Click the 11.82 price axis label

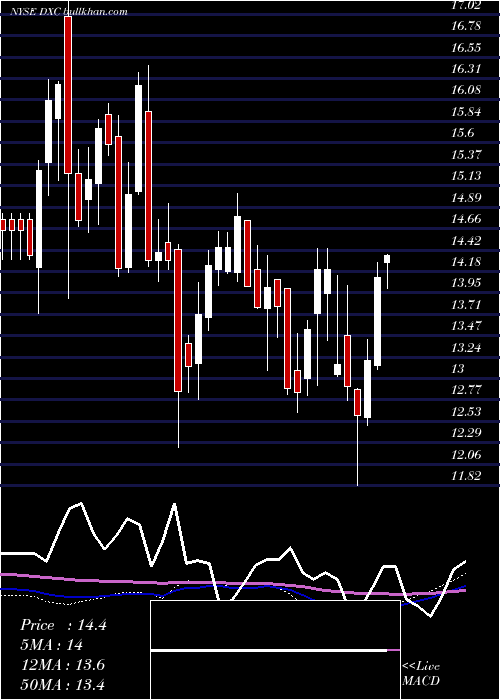point(467,476)
